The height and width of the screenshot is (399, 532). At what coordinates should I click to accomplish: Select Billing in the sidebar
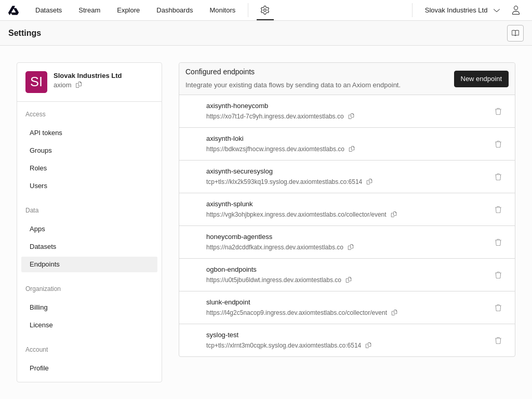(38, 307)
